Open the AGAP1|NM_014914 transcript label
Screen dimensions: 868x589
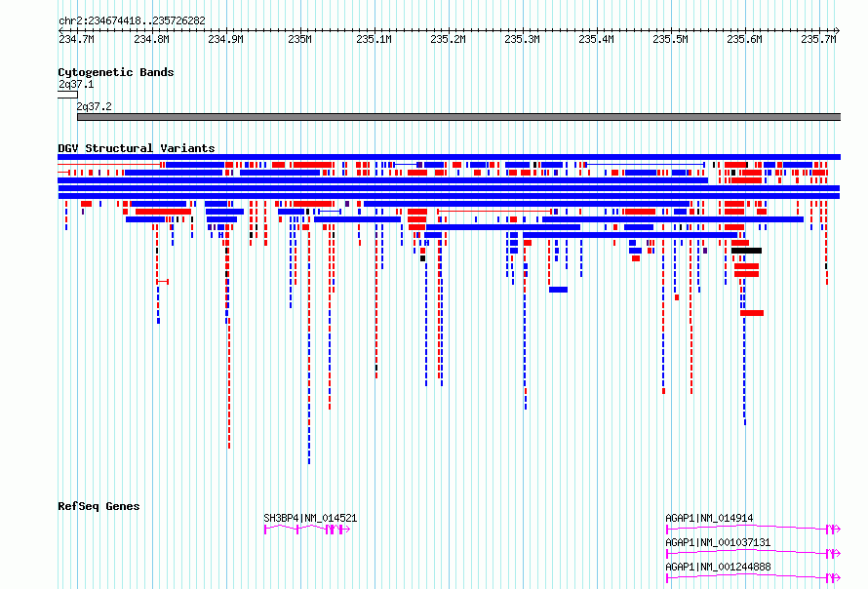pos(709,518)
